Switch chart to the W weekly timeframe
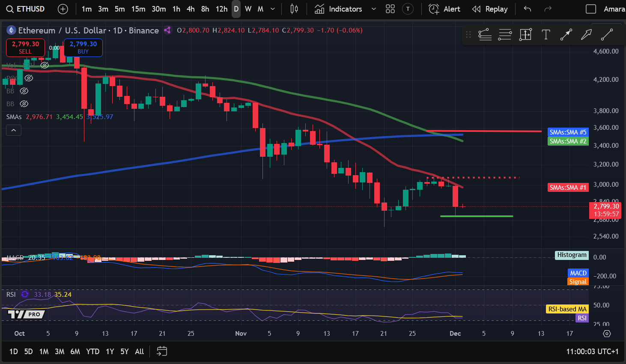Image resolution: width=626 pixels, height=364 pixels. coord(248,9)
